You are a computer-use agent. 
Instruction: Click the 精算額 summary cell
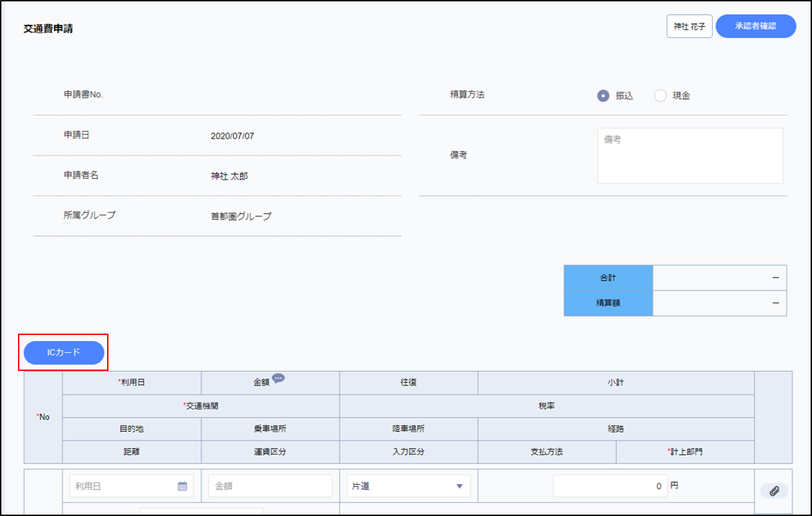click(608, 303)
